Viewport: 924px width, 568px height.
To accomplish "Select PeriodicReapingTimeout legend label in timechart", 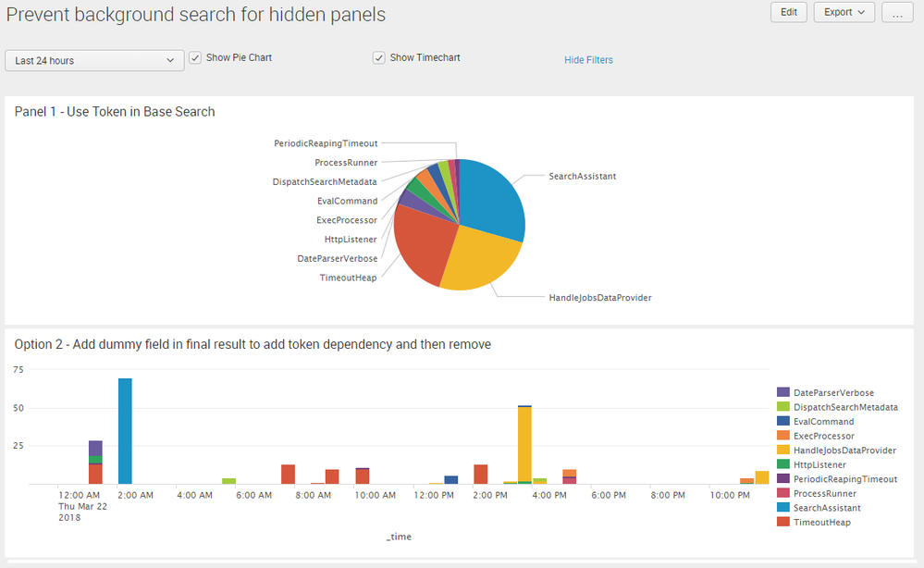I will pyautogui.click(x=845, y=479).
